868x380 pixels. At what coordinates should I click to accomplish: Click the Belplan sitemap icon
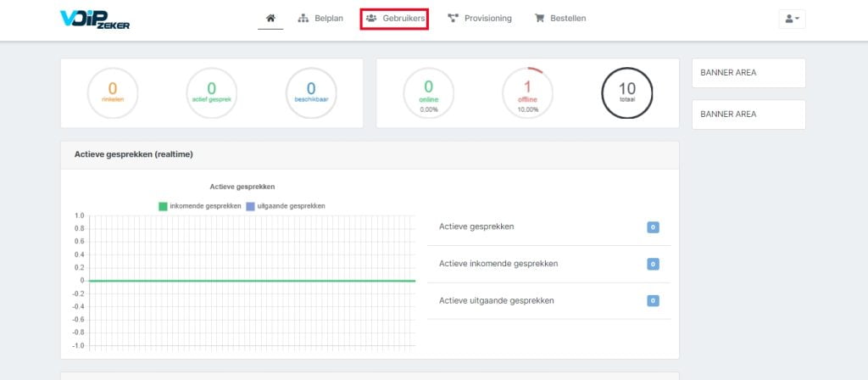(303, 19)
